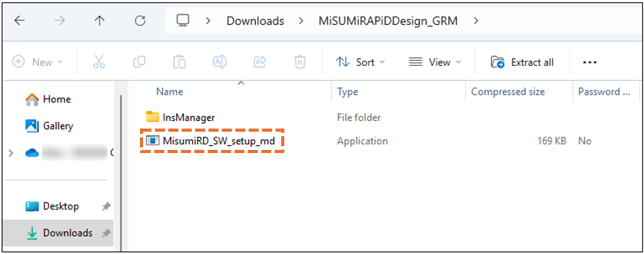Open the View dropdown menu

(435, 61)
